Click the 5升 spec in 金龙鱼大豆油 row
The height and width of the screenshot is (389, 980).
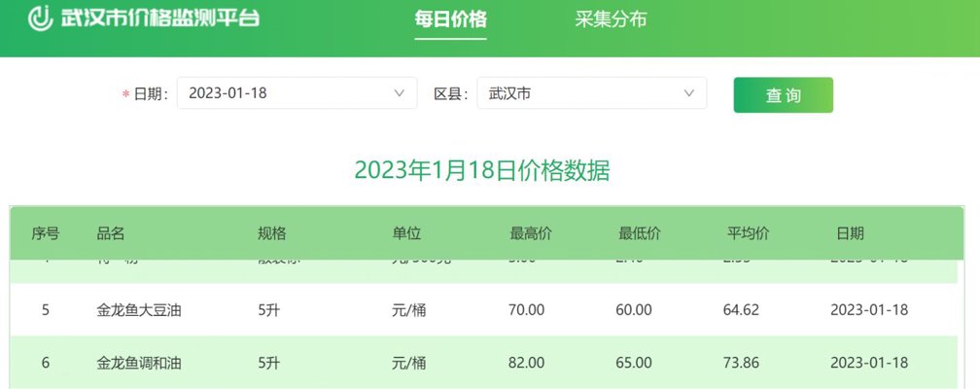[268, 309]
